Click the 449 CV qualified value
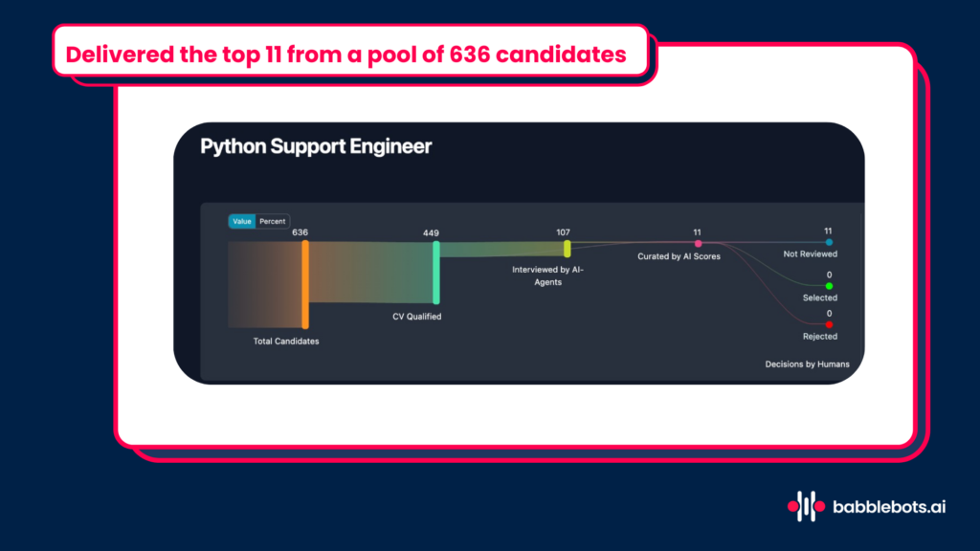The width and height of the screenshot is (980, 551). pyautogui.click(x=431, y=233)
